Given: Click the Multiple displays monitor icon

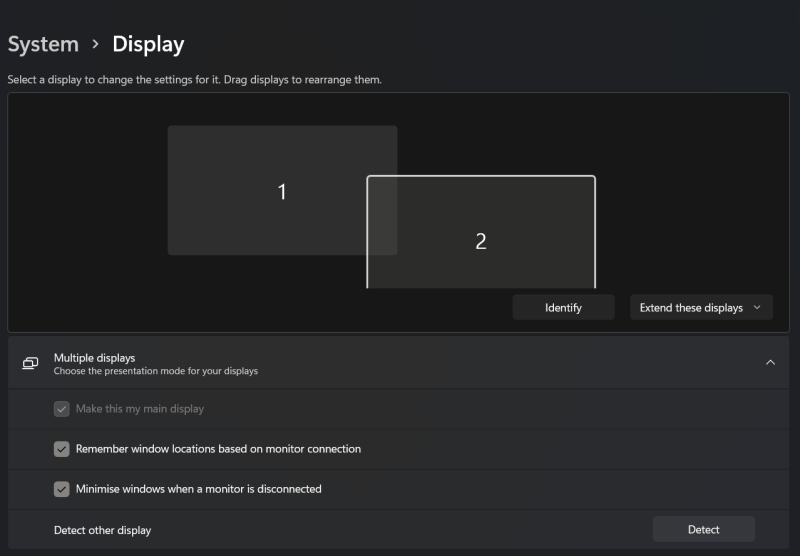Looking at the screenshot, I should pos(31,363).
